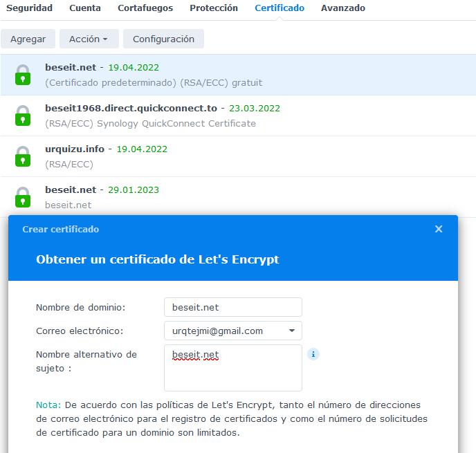Open the Acción dropdown menu
The height and width of the screenshot is (453, 476).
click(x=89, y=39)
